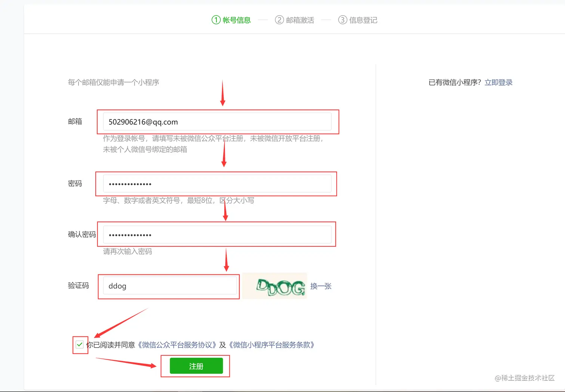Focus the password input field
565x392 pixels.
217,184
